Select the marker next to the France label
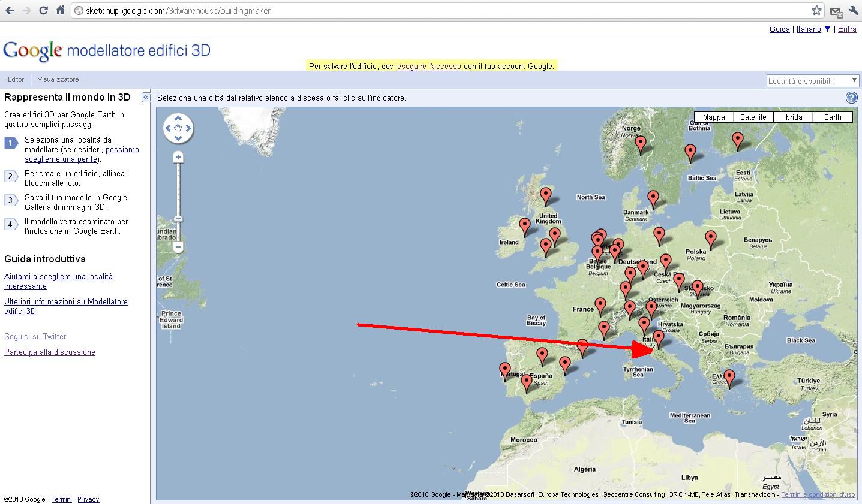Screen dimensions: 862x504 600,307
